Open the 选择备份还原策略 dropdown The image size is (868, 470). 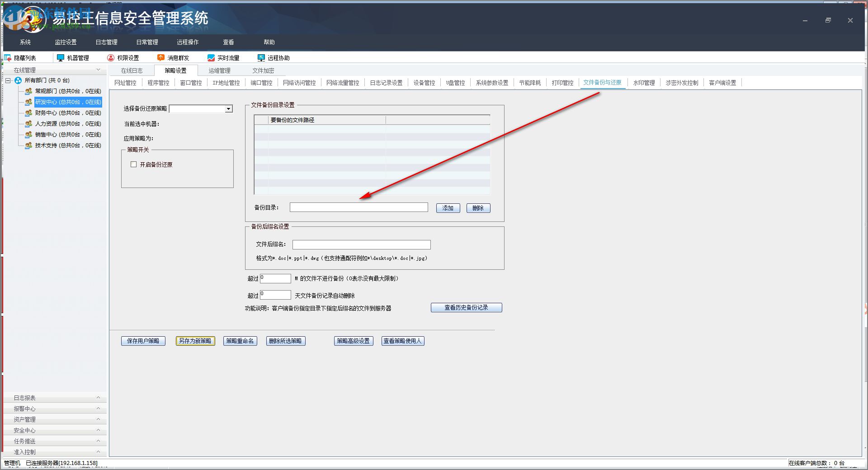(229, 109)
